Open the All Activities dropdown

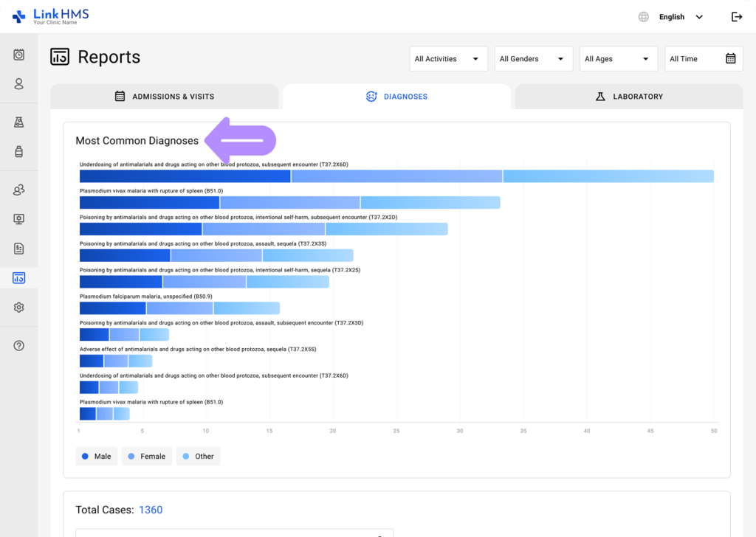click(x=448, y=58)
